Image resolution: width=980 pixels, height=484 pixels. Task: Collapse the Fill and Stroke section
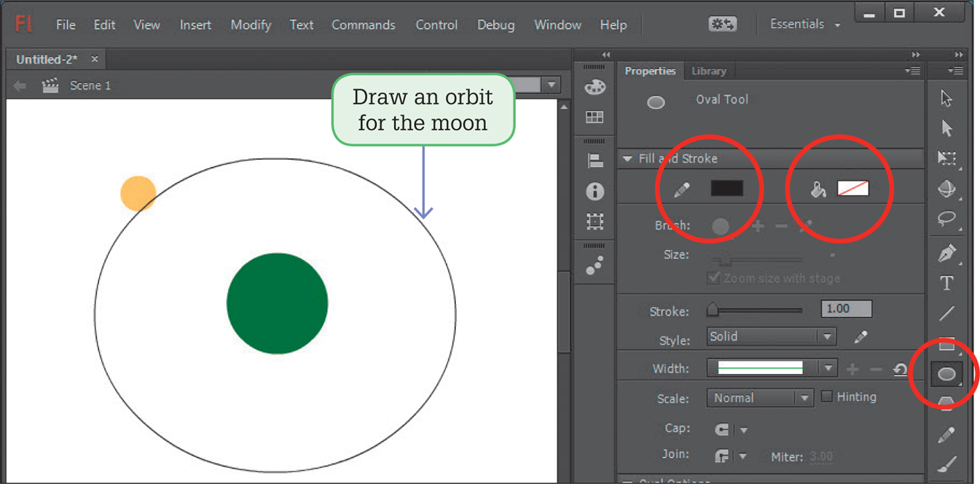pyautogui.click(x=627, y=159)
